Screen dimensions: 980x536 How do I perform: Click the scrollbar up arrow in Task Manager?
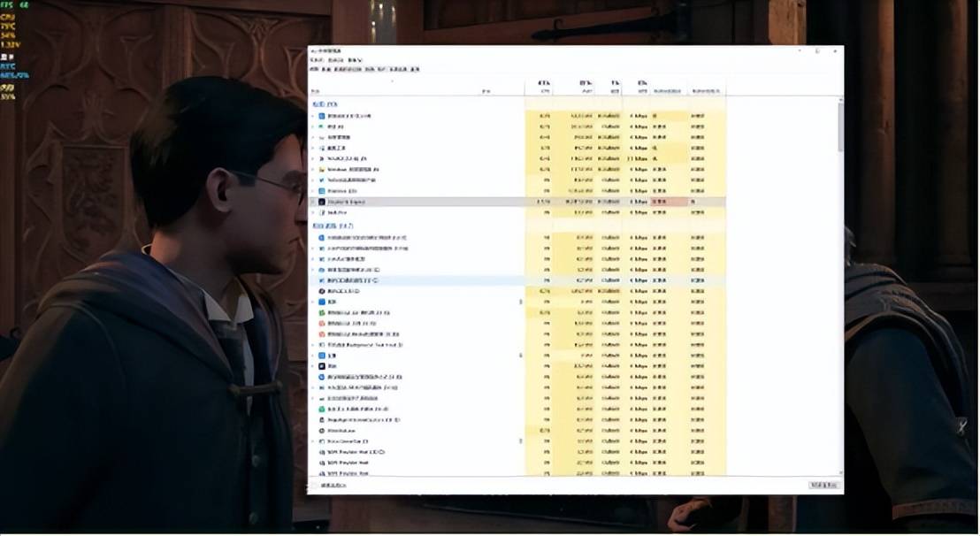(840, 99)
